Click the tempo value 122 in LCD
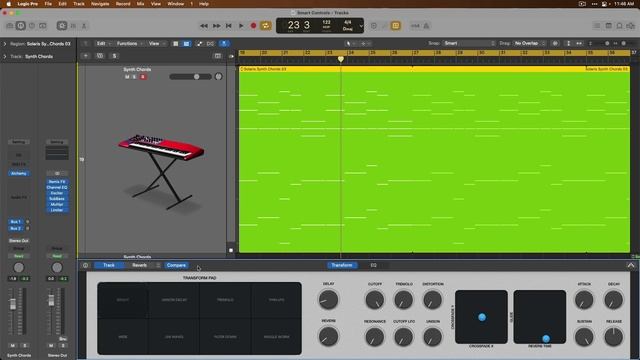Viewport: 640px width, 360px height. [x=327, y=22]
